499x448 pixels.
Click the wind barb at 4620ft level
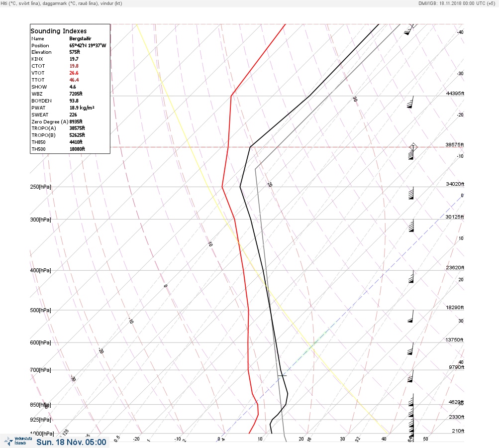coord(411,400)
